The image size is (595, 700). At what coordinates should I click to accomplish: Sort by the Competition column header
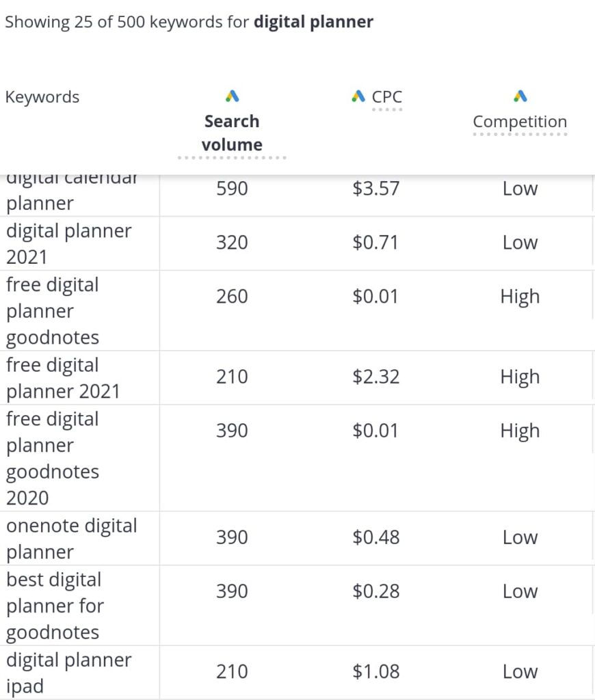click(520, 122)
